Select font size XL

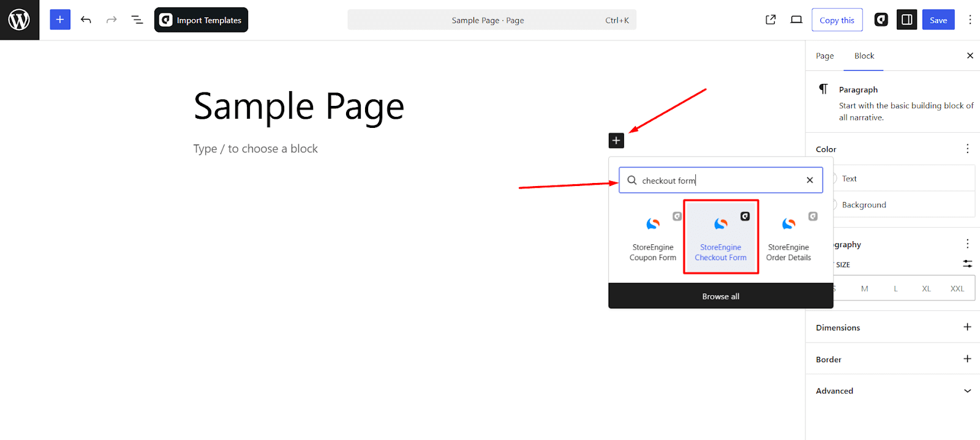pos(926,288)
